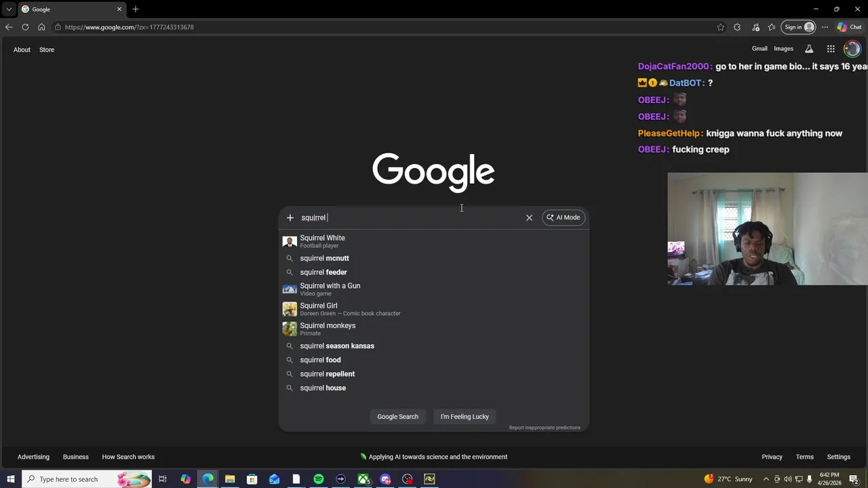Select suggestion squirrel season kansas

click(x=434, y=346)
